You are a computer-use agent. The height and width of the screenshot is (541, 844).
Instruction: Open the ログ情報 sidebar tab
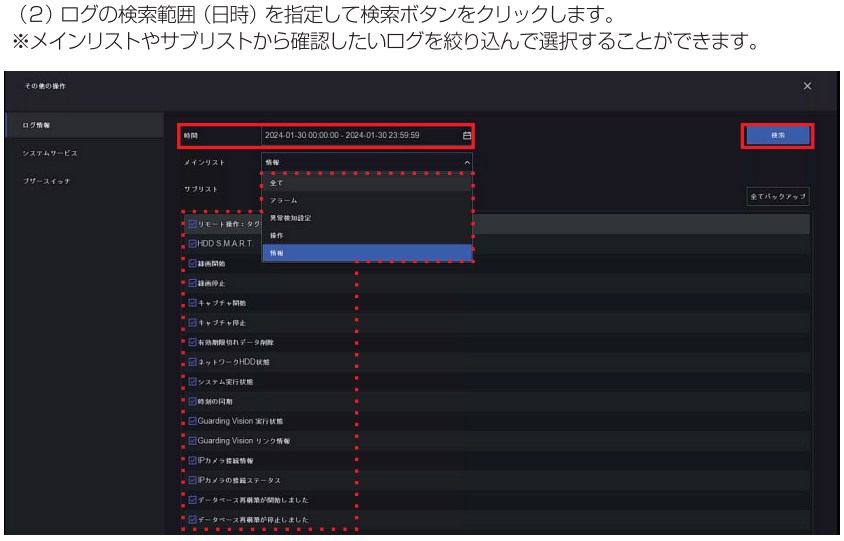pos(37,125)
